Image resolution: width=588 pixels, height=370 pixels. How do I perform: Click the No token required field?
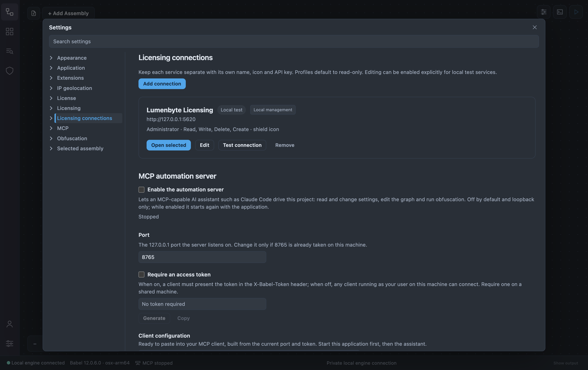pyautogui.click(x=202, y=304)
